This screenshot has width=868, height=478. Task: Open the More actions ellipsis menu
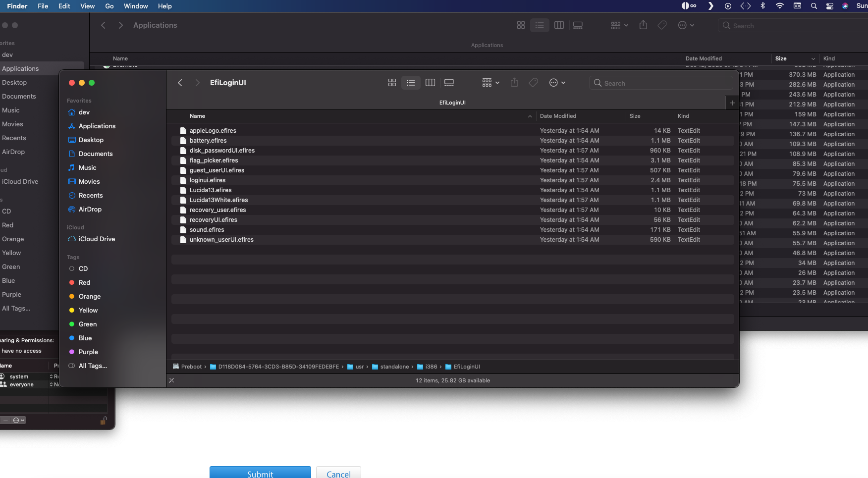point(557,83)
